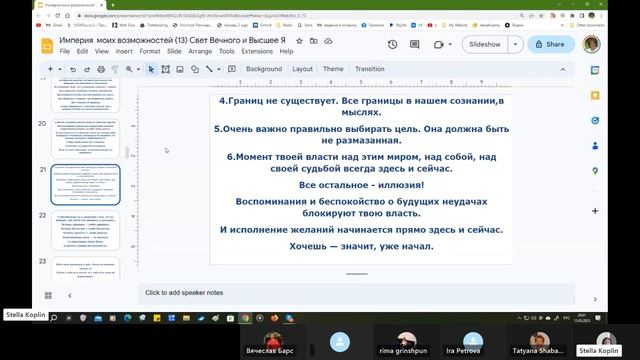The image size is (640, 360).
Task: Toggle the side panel with bottom-right chevron
Action: click(595, 299)
